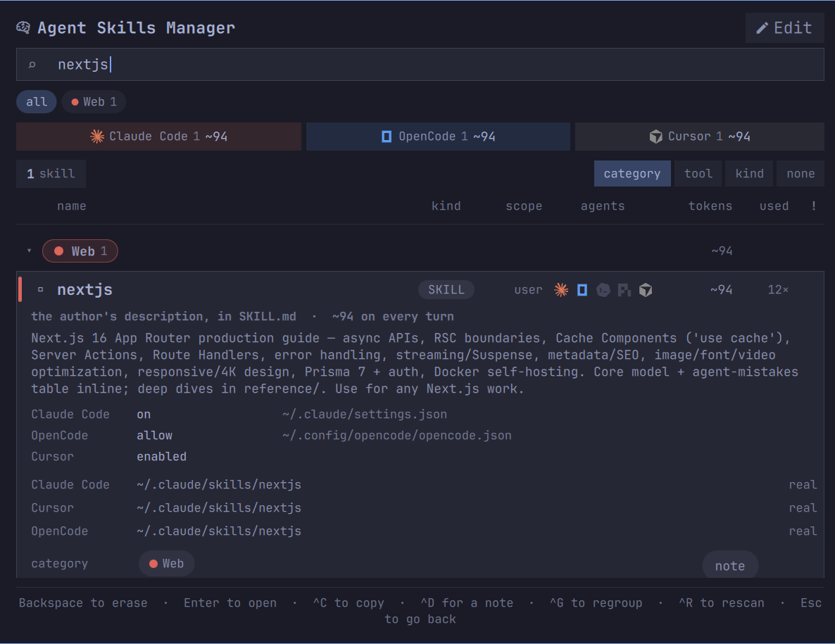Sort by the name column header
This screenshot has height=644, width=835.
(71, 206)
